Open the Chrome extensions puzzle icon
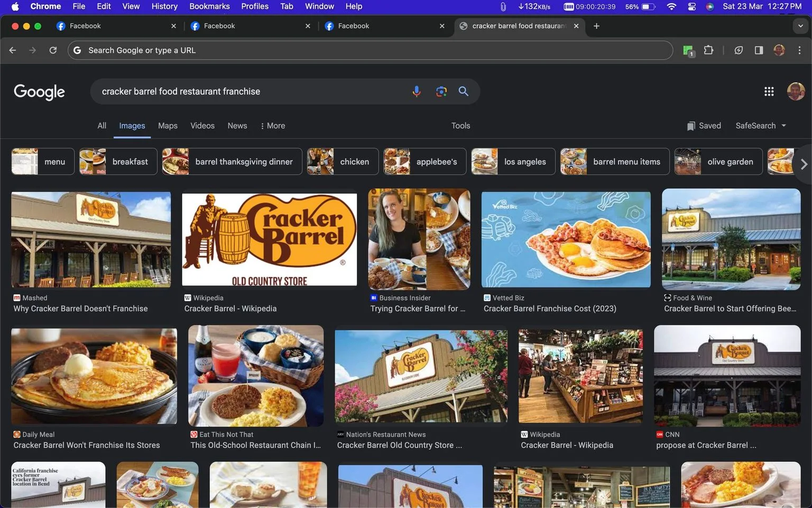This screenshot has width=812, height=508. pyautogui.click(x=708, y=50)
